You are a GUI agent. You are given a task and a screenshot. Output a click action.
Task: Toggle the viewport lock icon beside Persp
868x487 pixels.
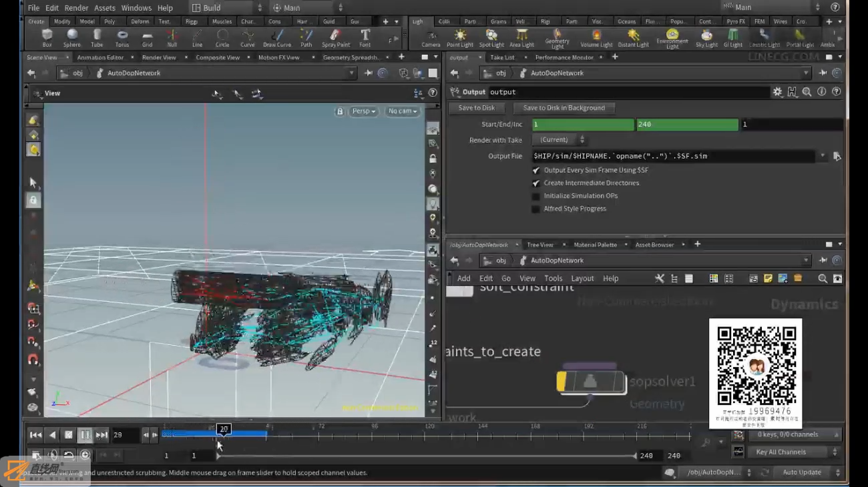tap(340, 111)
